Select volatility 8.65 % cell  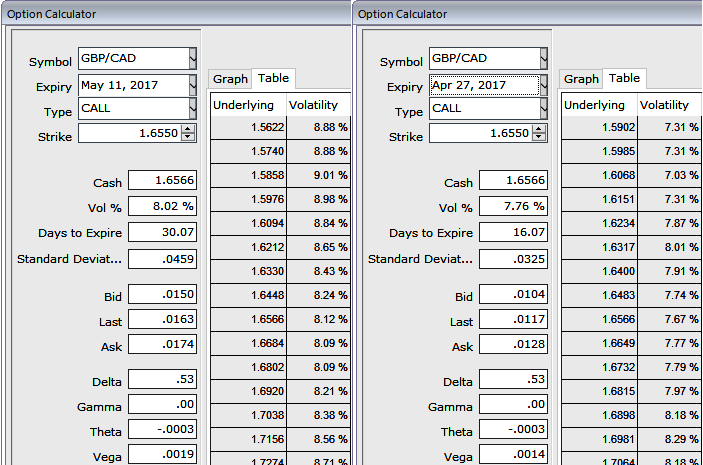coord(318,248)
